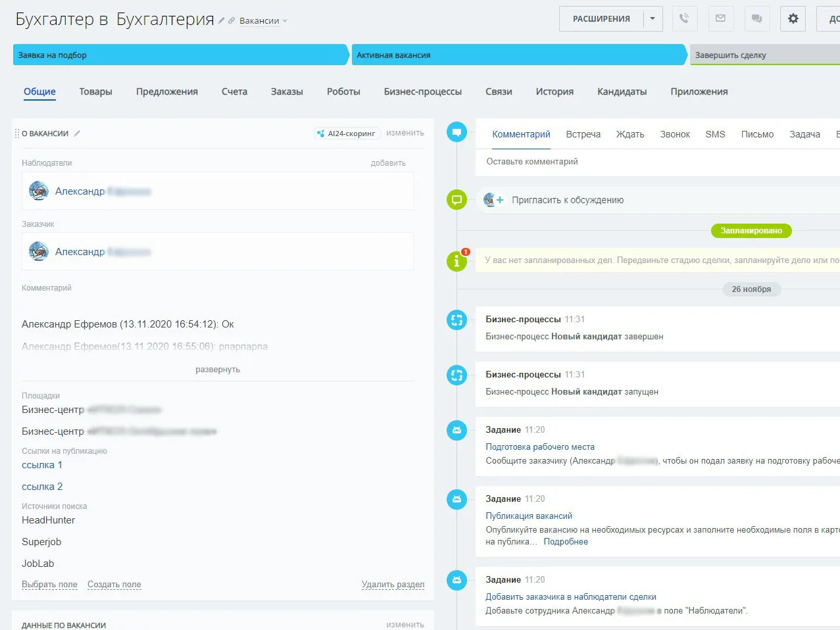
Task: Click the Оставьте комментарий input field
Action: tap(658, 162)
